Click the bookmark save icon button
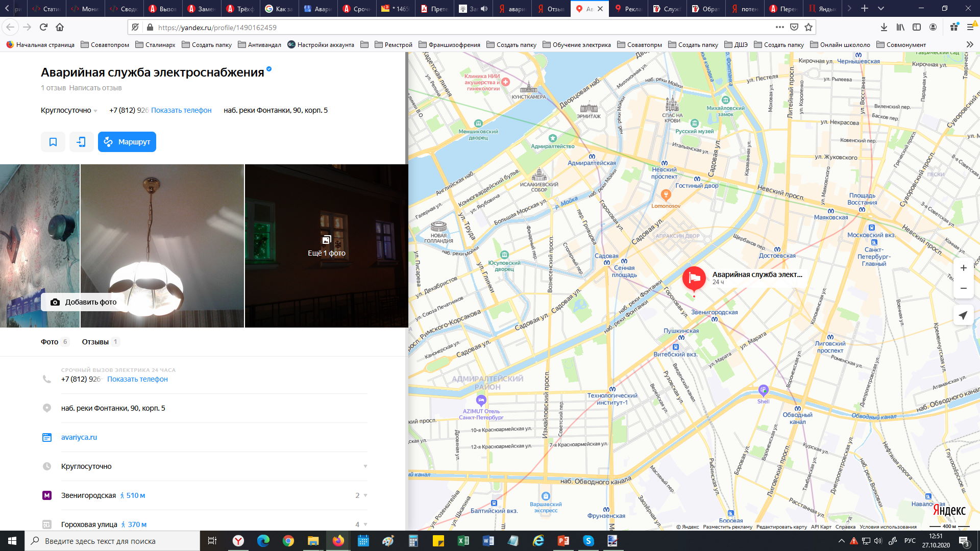 [x=53, y=142]
